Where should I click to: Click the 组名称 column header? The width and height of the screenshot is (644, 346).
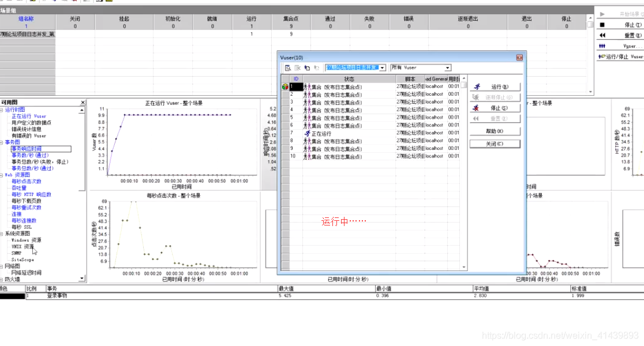(26, 19)
